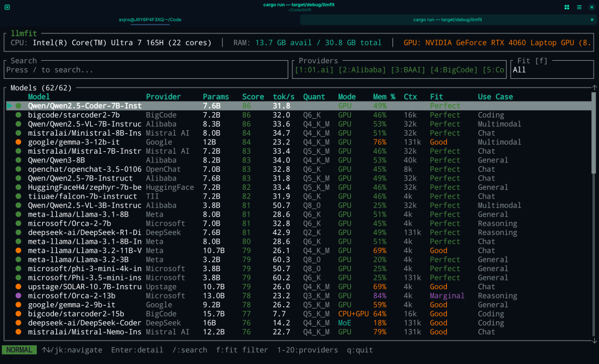Open the terminal hamburger menu
The width and height of the screenshot is (599, 364).
(x=579, y=7)
